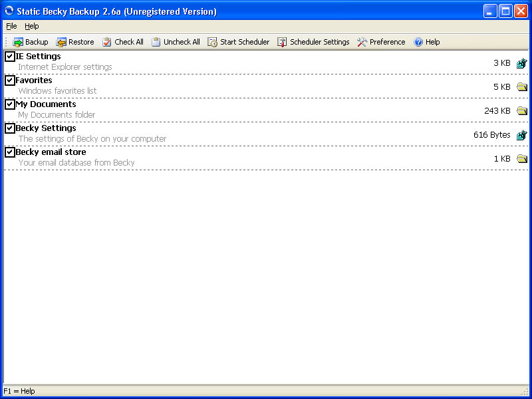The width and height of the screenshot is (532, 399).
Task: Click the Start Scheduler clock icon
Action: (x=212, y=42)
